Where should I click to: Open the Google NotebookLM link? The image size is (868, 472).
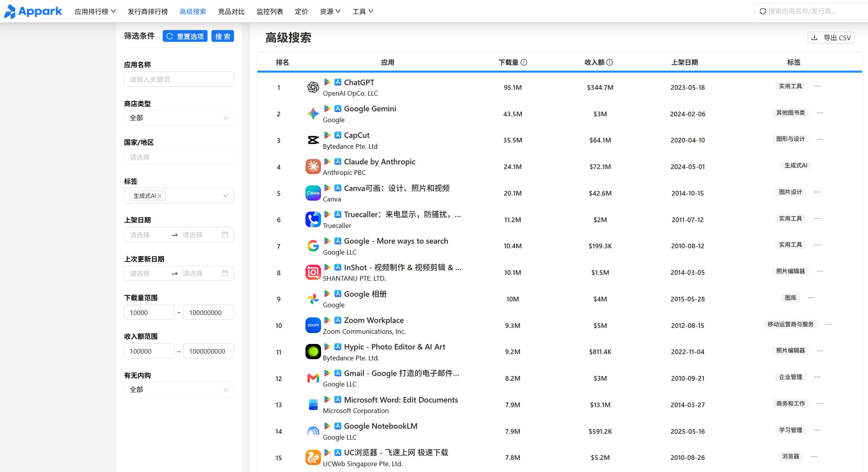(x=380, y=426)
